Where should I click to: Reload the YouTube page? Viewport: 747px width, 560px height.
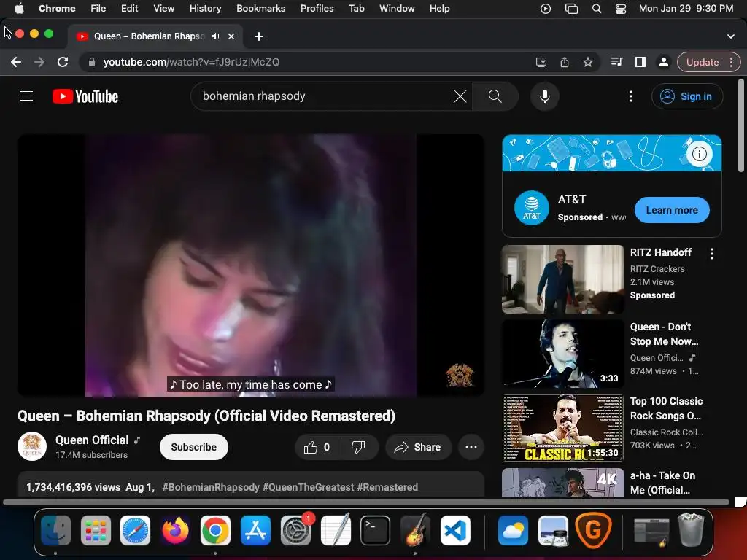[x=63, y=62]
